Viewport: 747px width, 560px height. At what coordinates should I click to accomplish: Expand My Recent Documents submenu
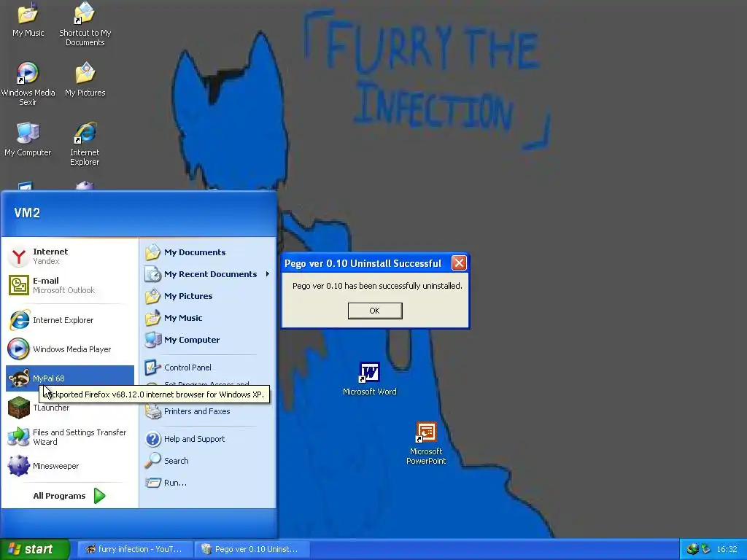click(x=208, y=274)
